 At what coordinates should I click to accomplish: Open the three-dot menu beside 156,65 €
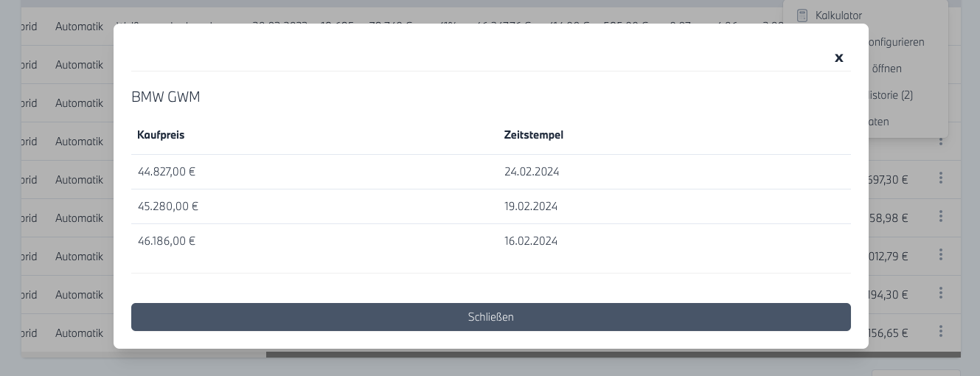941,332
